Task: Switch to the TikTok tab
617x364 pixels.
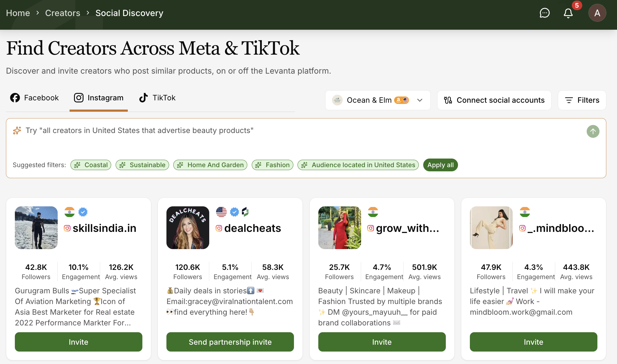Action: click(x=158, y=98)
